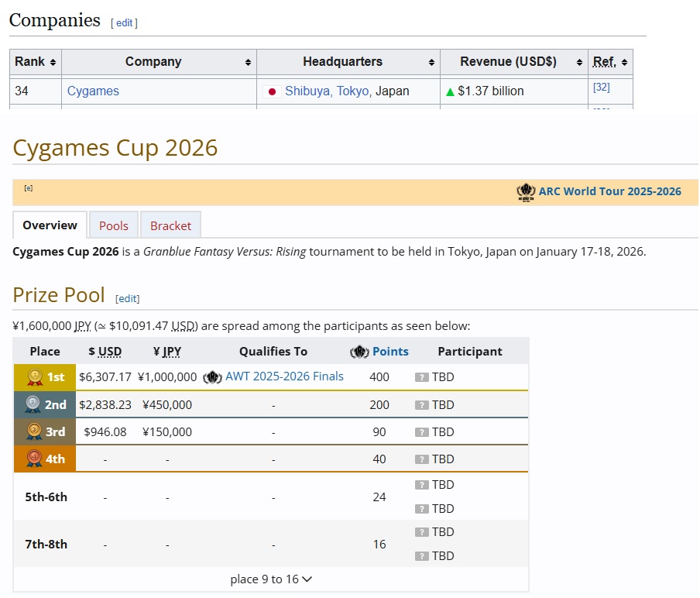Open the Shibuya link

tap(307, 91)
